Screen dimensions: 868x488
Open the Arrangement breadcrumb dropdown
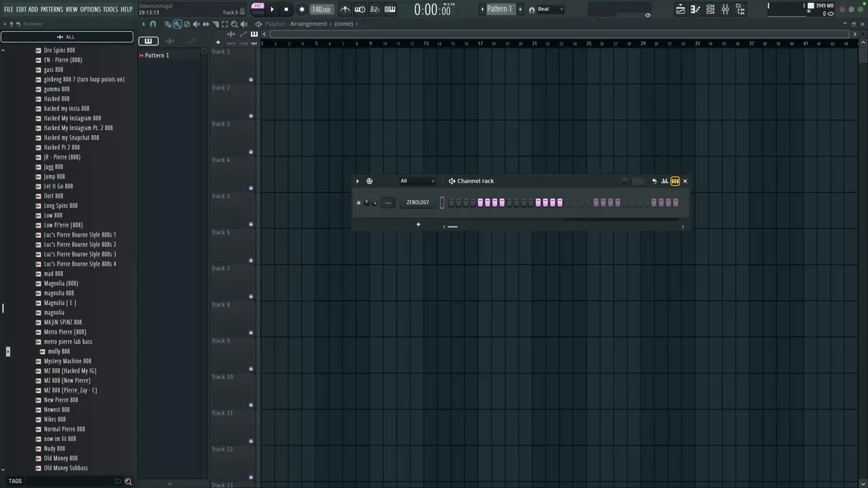click(x=309, y=24)
